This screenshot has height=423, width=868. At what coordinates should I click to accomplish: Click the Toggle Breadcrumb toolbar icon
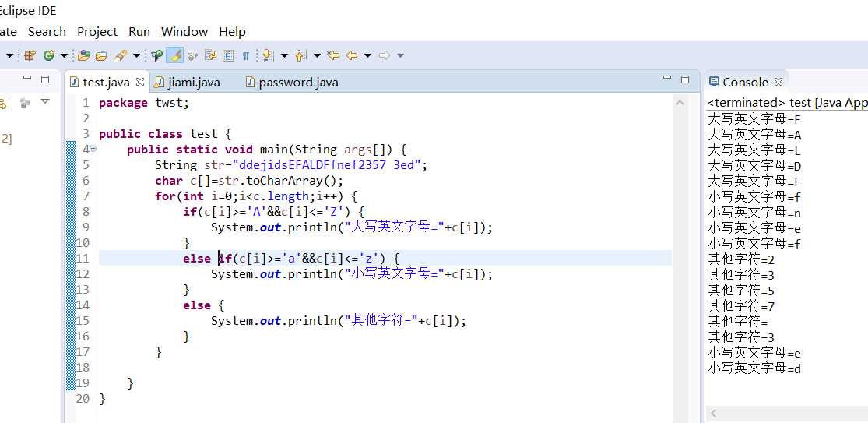coord(157,55)
